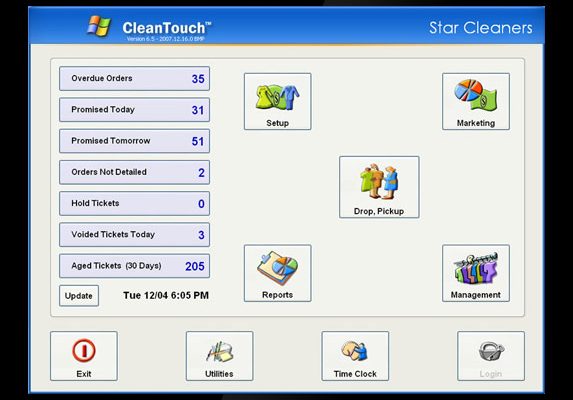Open Orders Not Detailed entry
This screenshot has height=400, width=573.
[x=134, y=172]
